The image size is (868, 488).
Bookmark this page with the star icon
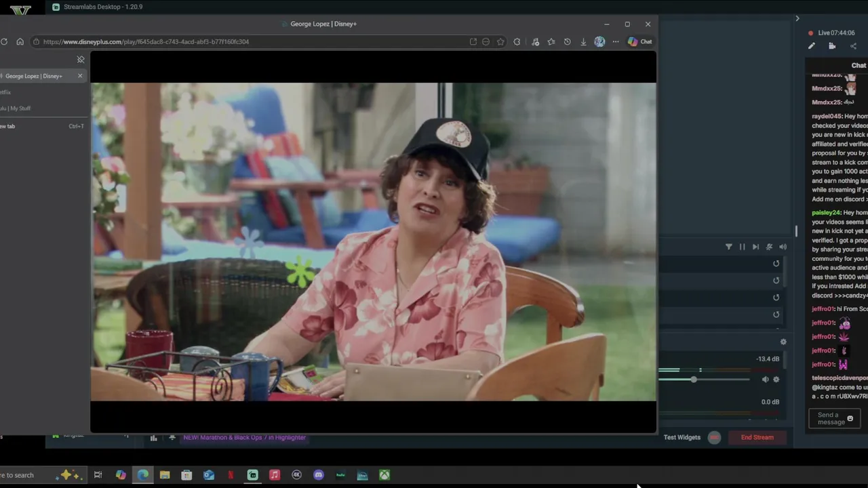(x=500, y=41)
